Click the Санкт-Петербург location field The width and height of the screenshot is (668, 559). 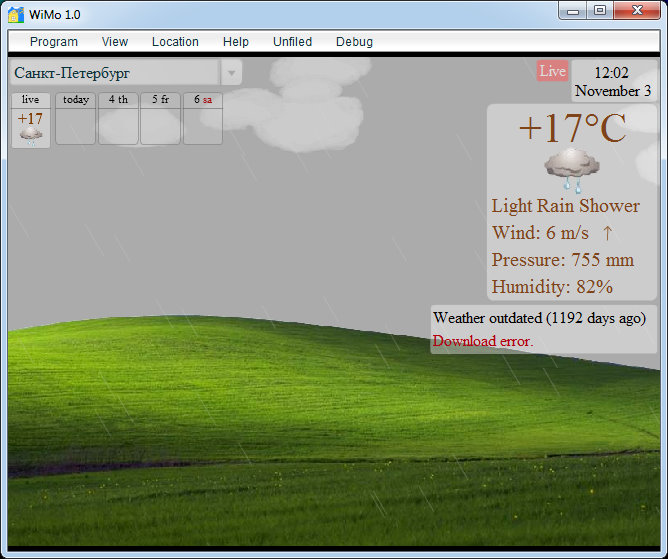coord(115,73)
